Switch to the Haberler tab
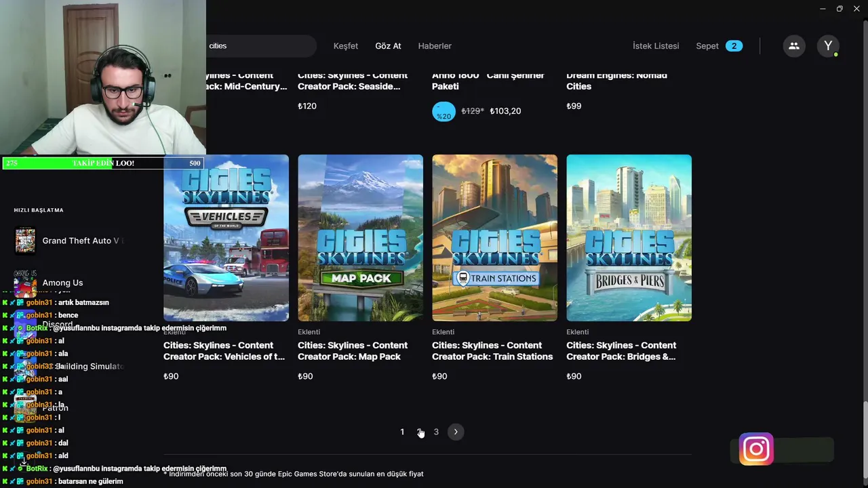The image size is (868, 488). [435, 46]
